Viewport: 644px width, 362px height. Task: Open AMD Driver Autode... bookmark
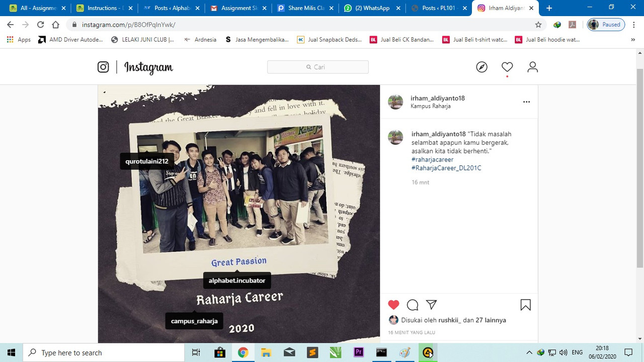70,40
